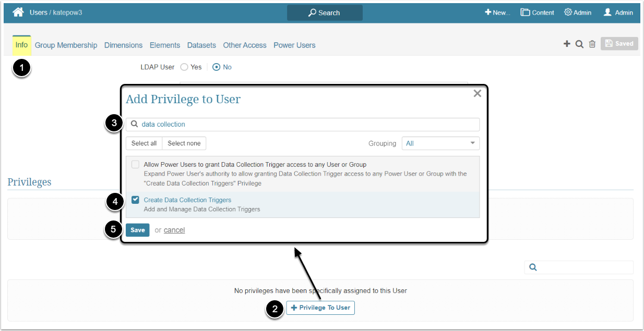Image resolution: width=644 pixels, height=331 pixels.
Task: Open the Admin user profile menu
Action: pyautogui.click(x=618, y=13)
